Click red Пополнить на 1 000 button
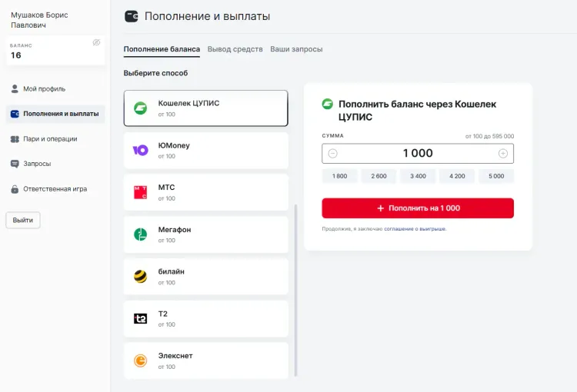 pyautogui.click(x=418, y=208)
